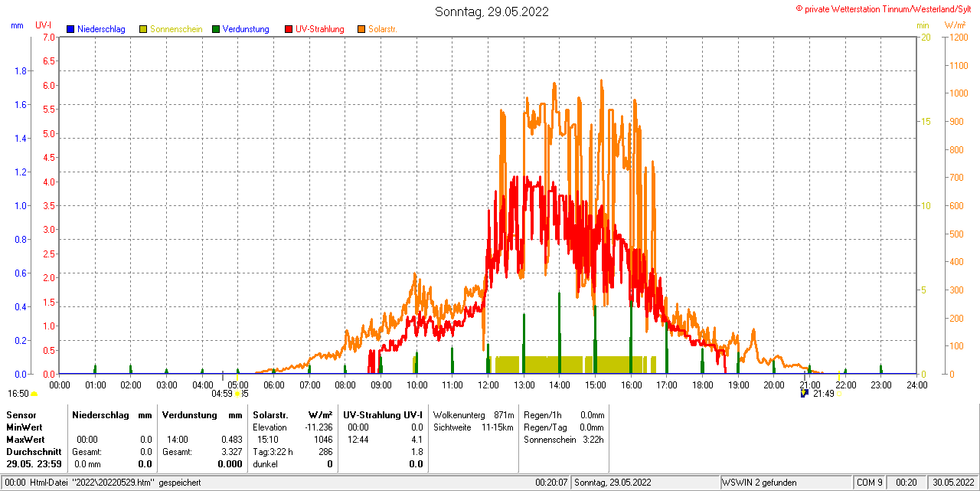Select the UV-Strahlung legend label

click(320, 29)
